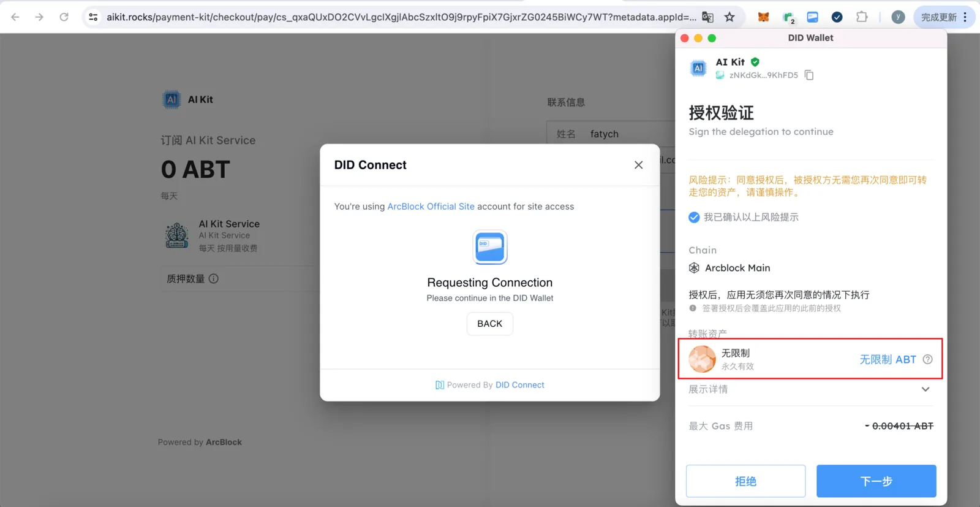Click the BACK button in DID Connect
The image size is (980, 507).
click(490, 324)
